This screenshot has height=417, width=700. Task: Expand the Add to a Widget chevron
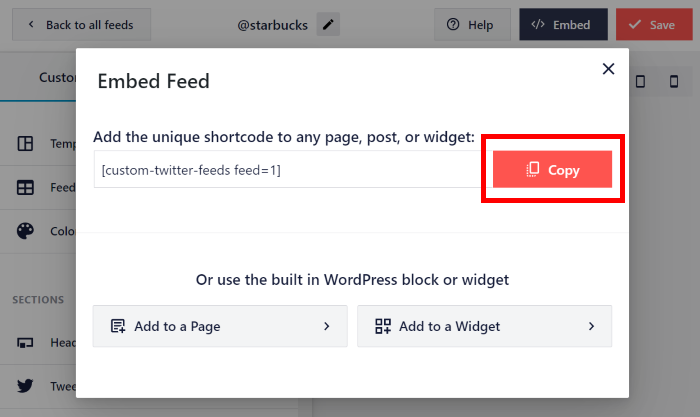point(591,326)
